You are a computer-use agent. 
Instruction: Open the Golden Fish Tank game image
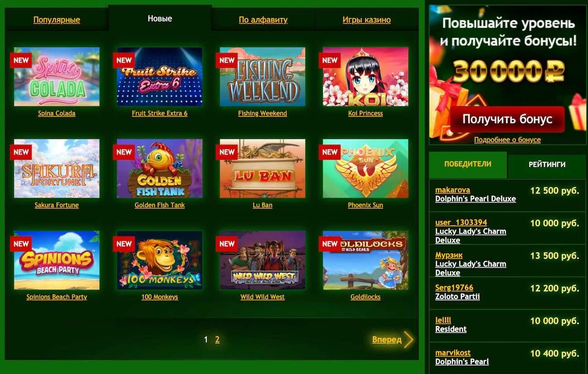160,168
